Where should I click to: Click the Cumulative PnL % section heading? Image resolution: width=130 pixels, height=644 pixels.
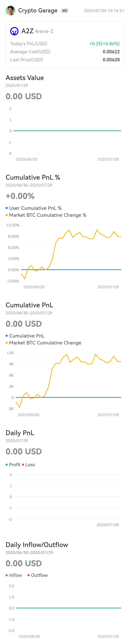tap(33, 177)
